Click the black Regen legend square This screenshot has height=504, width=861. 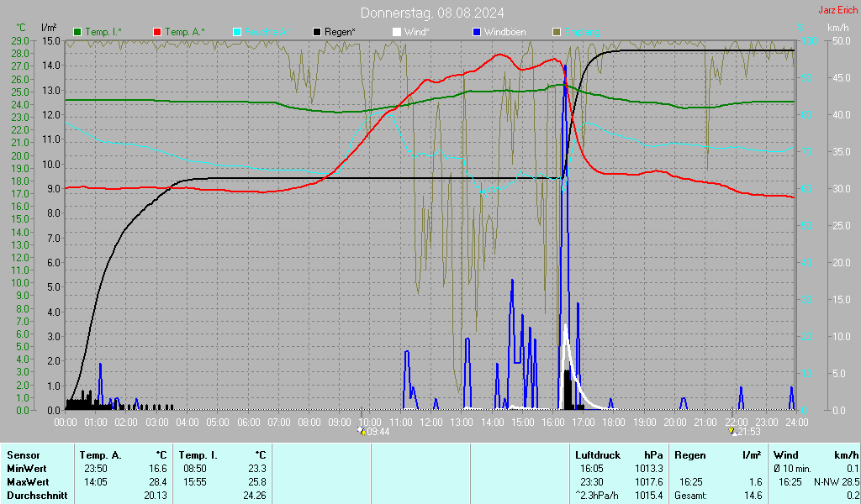[317, 32]
